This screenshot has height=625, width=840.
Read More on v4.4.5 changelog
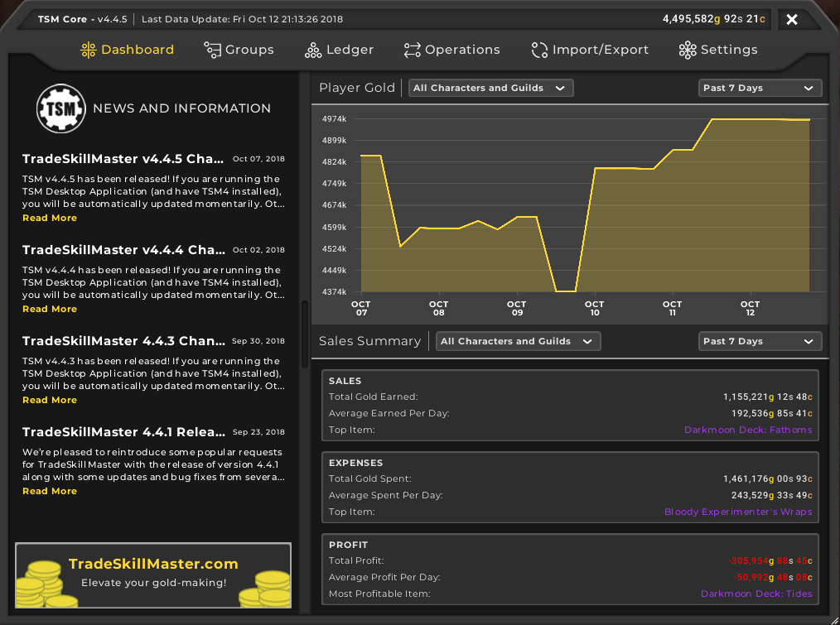tap(50, 218)
